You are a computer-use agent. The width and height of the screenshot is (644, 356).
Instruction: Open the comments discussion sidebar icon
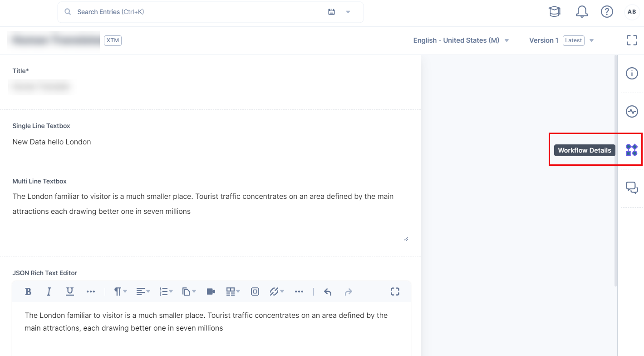[x=632, y=188]
